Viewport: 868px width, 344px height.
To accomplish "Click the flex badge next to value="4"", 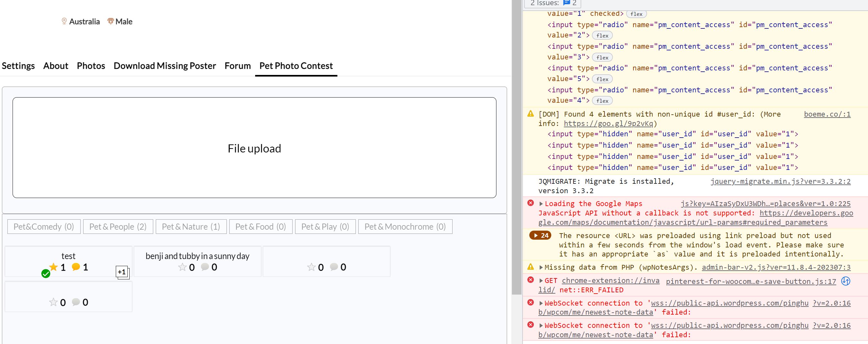I will click(x=602, y=100).
